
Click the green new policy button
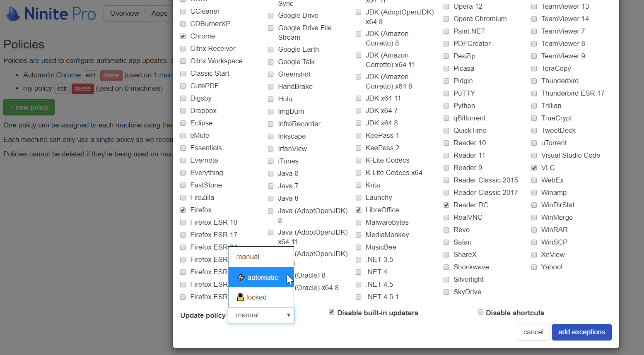(x=29, y=107)
